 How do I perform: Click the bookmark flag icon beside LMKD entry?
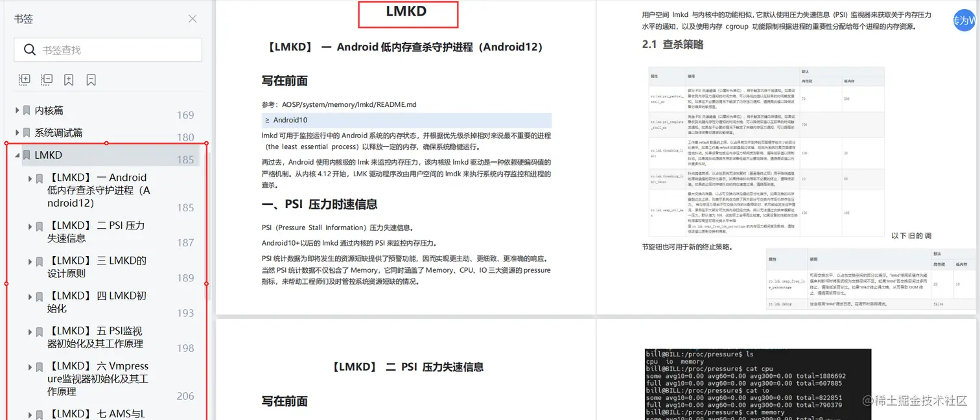[26, 155]
